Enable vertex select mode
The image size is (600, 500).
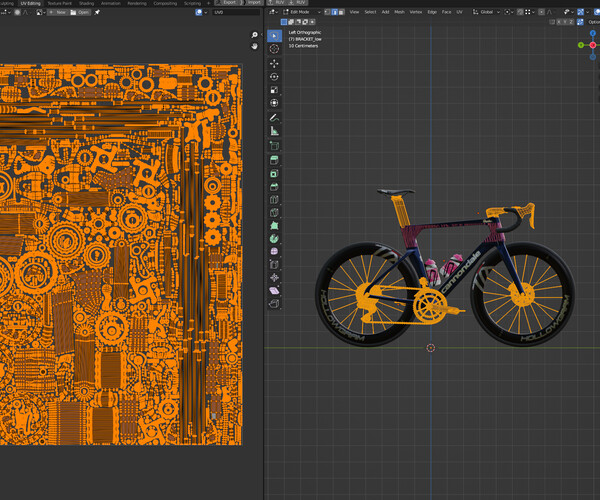[328, 12]
